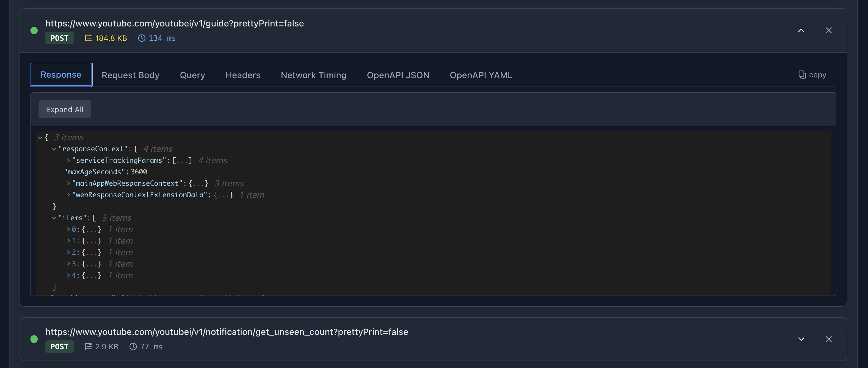
Task: Expand items array element 2
Action: pyautogui.click(x=68, y=252)
